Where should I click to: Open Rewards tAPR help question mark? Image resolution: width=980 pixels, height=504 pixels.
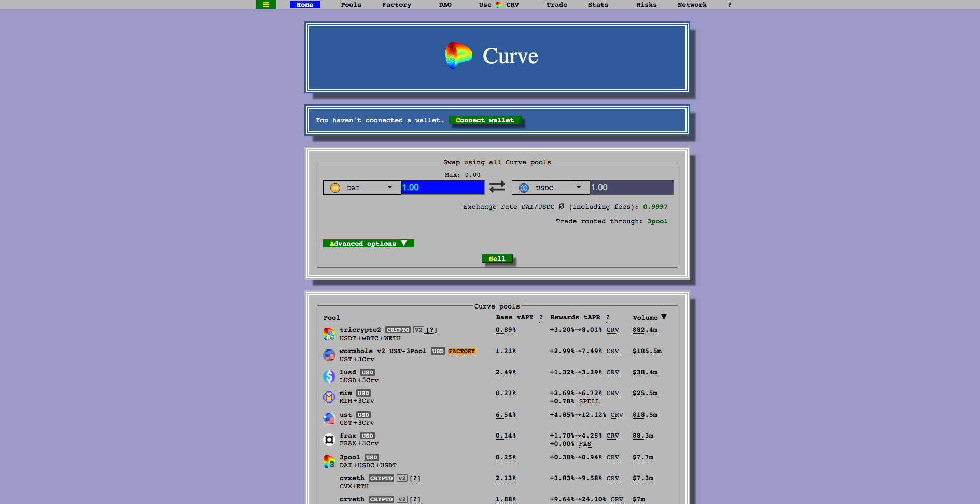(x=608, y=317)
